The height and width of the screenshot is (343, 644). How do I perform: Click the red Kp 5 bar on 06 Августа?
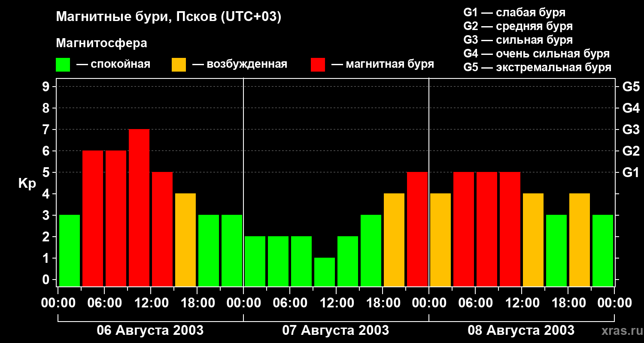pos(162,229)
